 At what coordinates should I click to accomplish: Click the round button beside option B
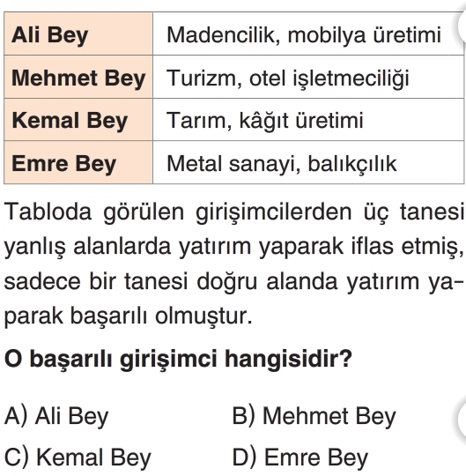461,419
